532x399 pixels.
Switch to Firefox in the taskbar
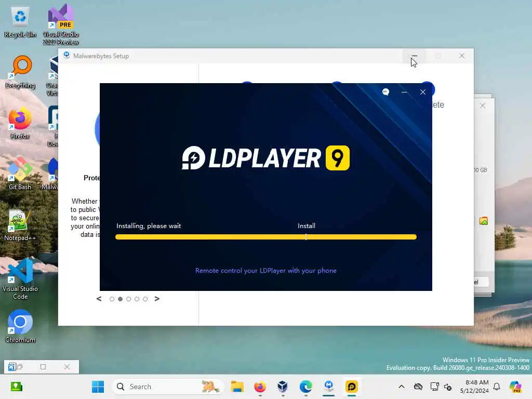[260, 387]
